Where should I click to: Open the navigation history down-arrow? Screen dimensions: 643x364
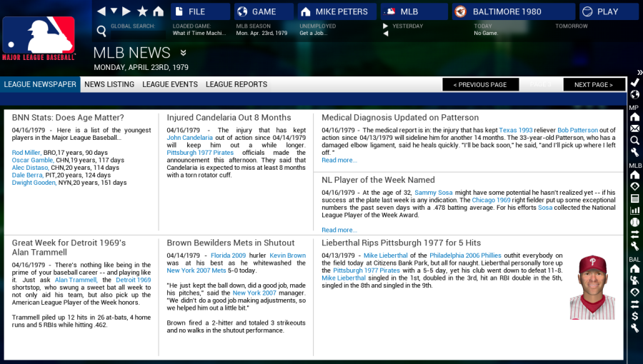114,11
